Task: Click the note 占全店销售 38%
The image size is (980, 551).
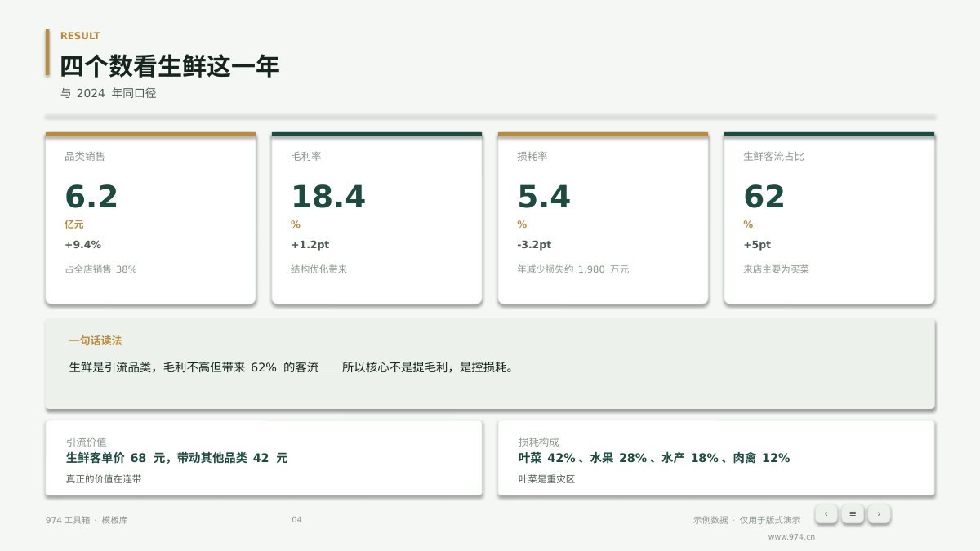Action: 100,269
